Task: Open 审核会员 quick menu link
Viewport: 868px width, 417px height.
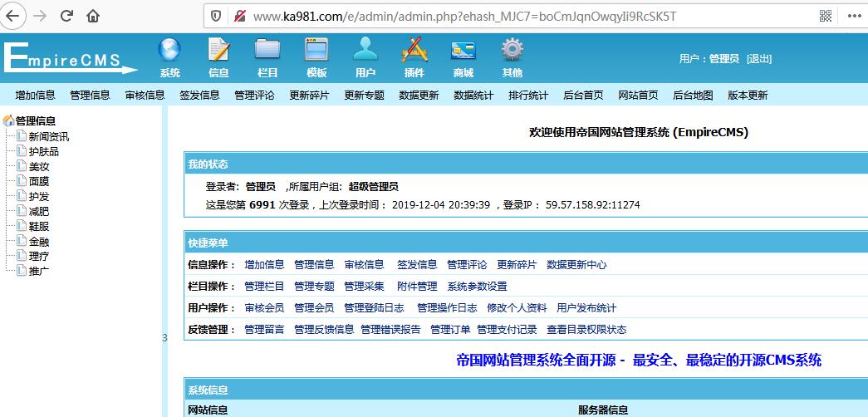Action: [x=265, y=308]
